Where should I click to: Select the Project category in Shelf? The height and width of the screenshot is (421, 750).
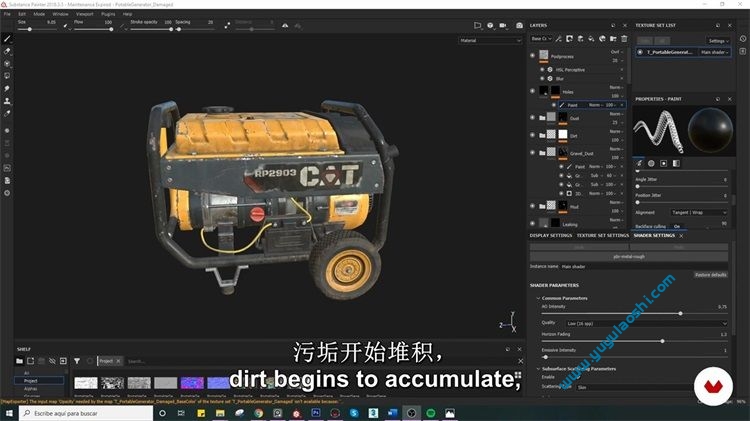39,381
